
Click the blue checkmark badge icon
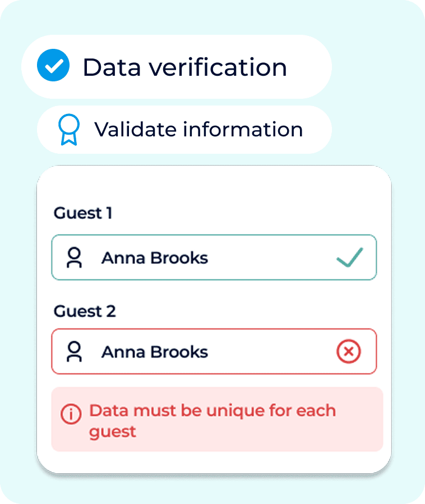click(53, 65)
